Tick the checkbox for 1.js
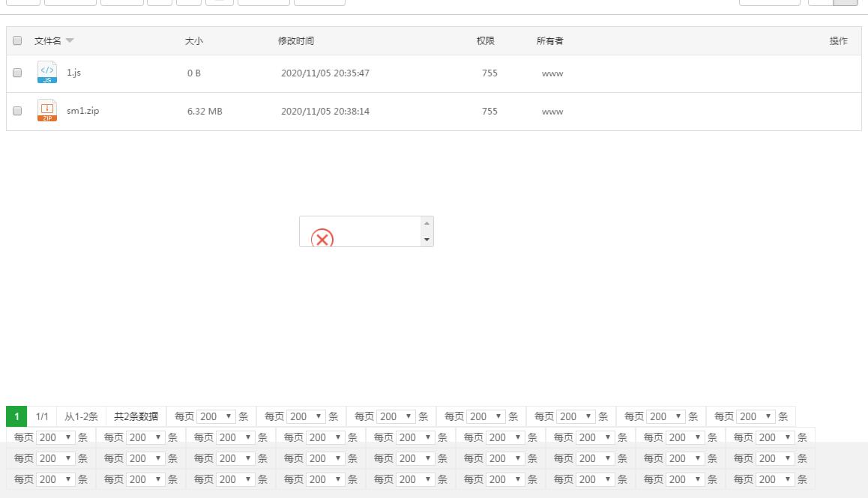This screenshot has width=868, height=498. [x=17, y=73]
